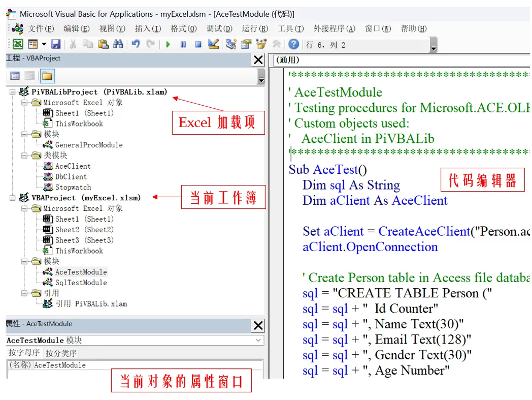Screen dimensions: 532x400
Task: Select the AceTestModule tree item
Action: (x=81, y=272)
